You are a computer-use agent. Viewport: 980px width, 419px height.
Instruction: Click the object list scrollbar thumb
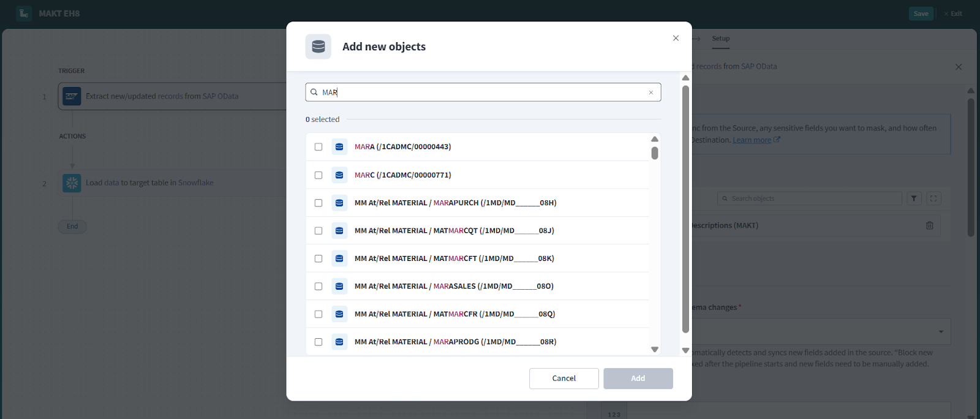click(x=655, y=153)
